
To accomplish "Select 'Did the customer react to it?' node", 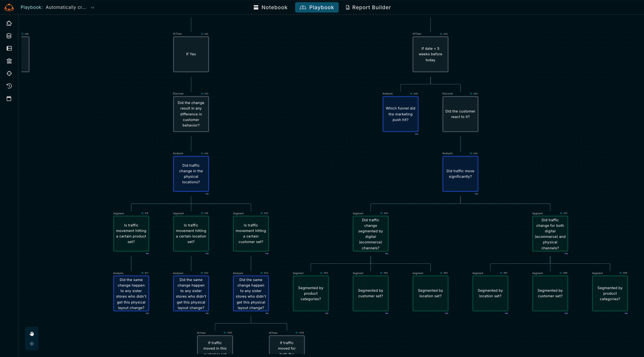I will click(x=460, y=114).
